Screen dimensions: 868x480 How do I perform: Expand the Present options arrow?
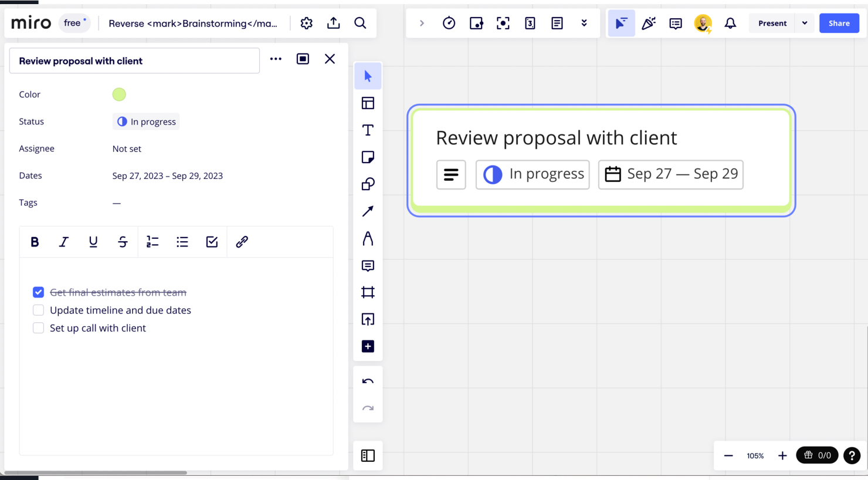(805, 23)
